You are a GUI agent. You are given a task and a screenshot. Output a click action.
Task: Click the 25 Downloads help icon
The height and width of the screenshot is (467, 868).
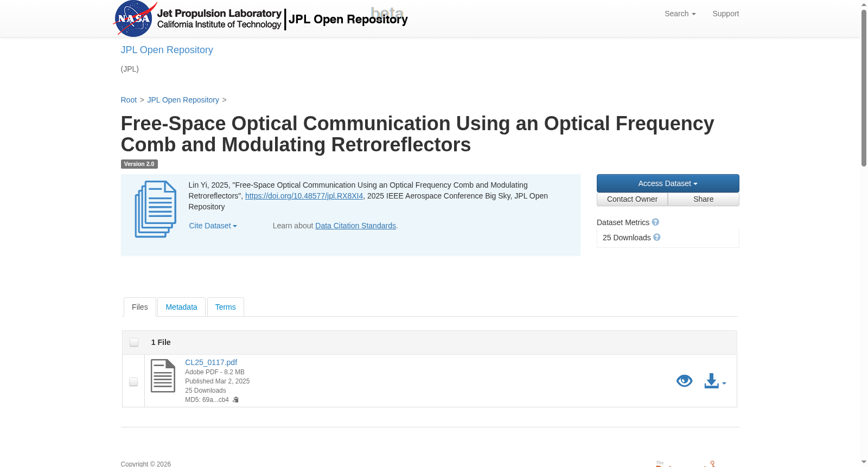tap(657, 238)
